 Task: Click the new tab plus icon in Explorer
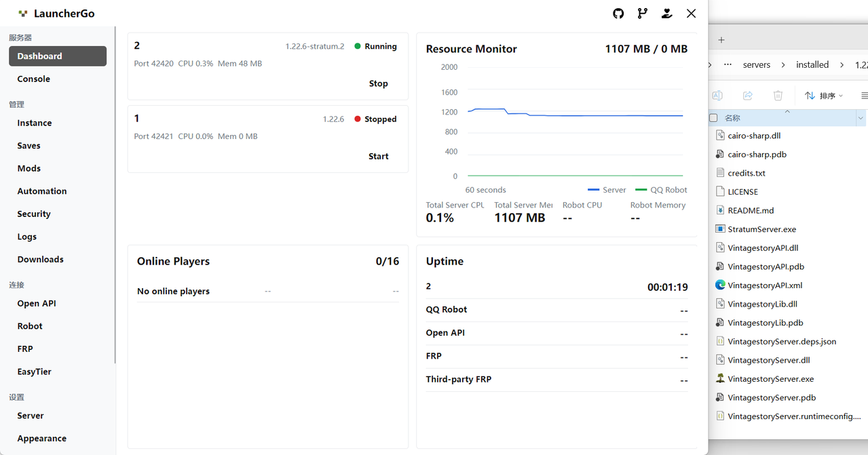tap(721, 40)
